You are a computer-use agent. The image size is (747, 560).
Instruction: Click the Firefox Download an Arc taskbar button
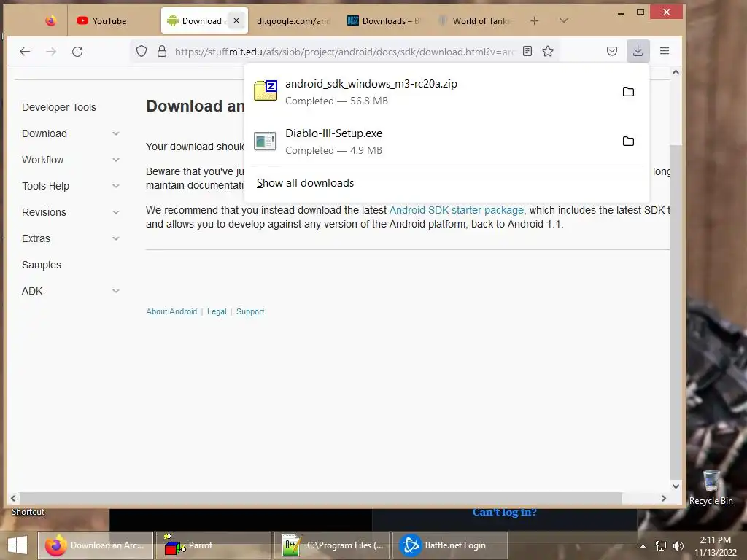tap(96, 545)
